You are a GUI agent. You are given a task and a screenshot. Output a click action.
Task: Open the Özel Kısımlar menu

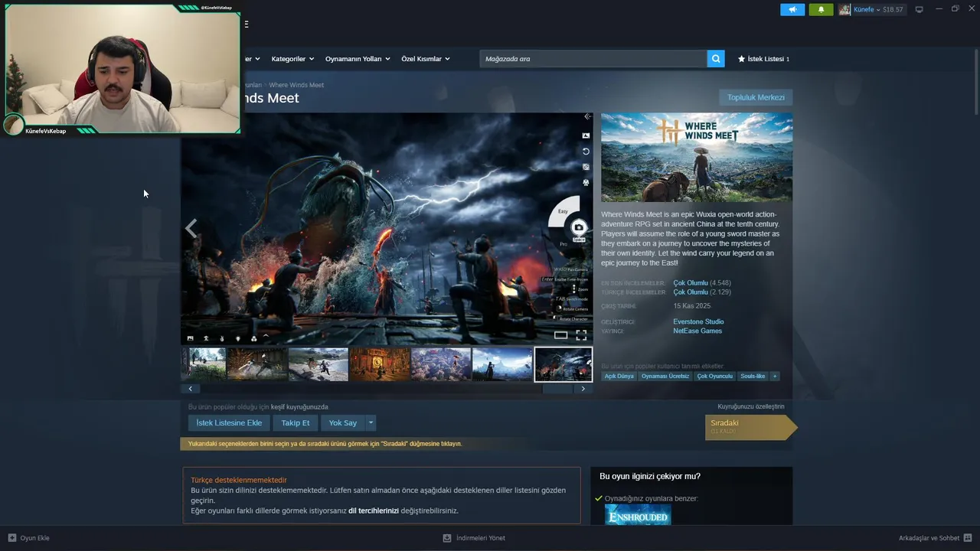(425, 59)
